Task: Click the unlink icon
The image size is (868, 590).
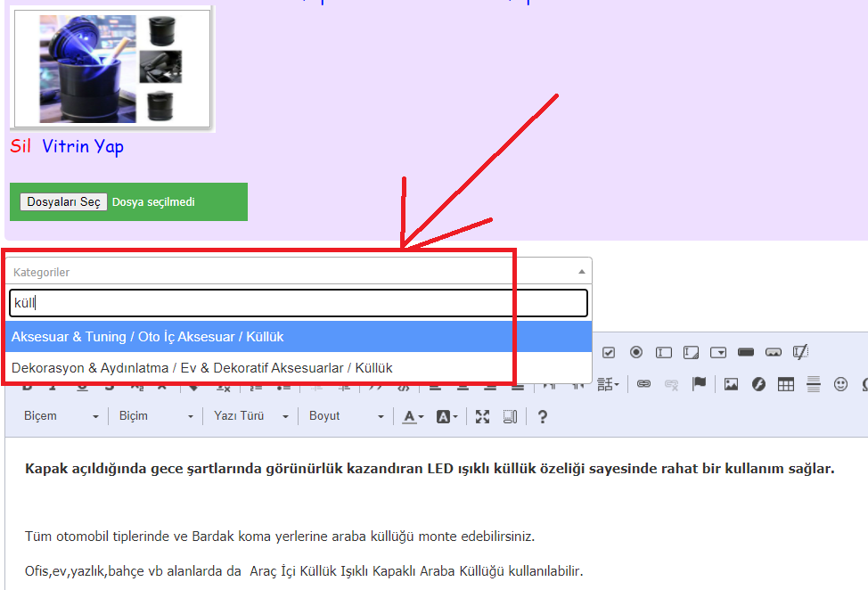Action: (x=671, y=384)
